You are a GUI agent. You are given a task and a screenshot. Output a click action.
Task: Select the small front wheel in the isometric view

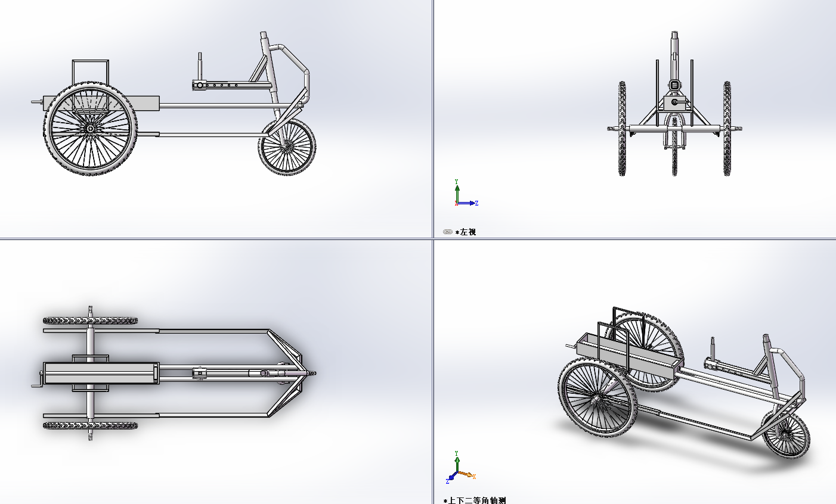pos(787,434)
